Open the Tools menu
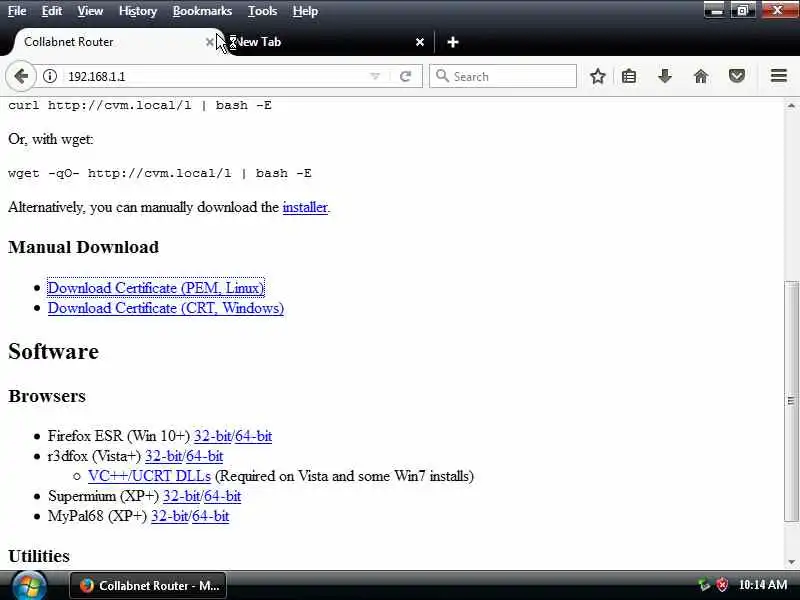This screenshot has width=800, height=600. click(x=262, y=11)
